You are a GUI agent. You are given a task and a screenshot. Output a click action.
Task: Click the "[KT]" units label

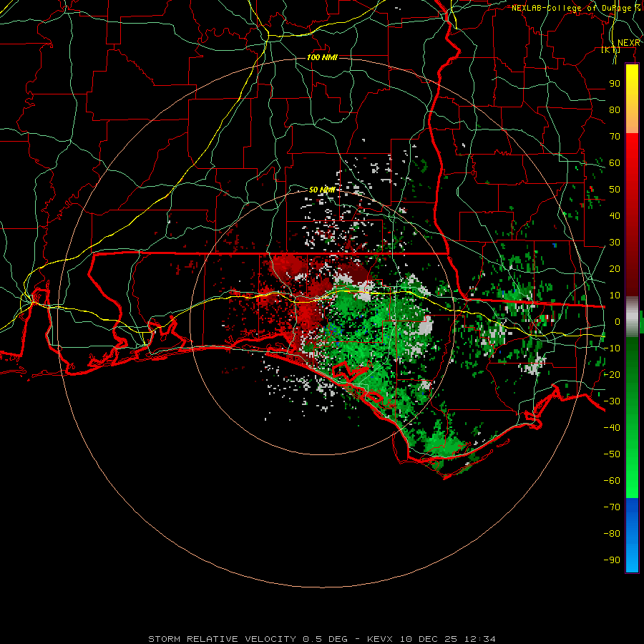tap(611, 50)
